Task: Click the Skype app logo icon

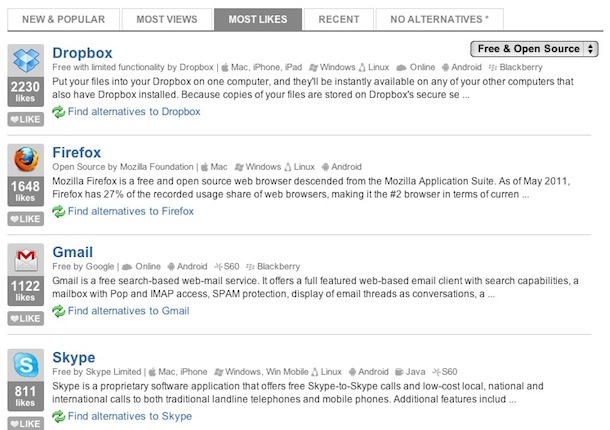Action: click(25, 363)
